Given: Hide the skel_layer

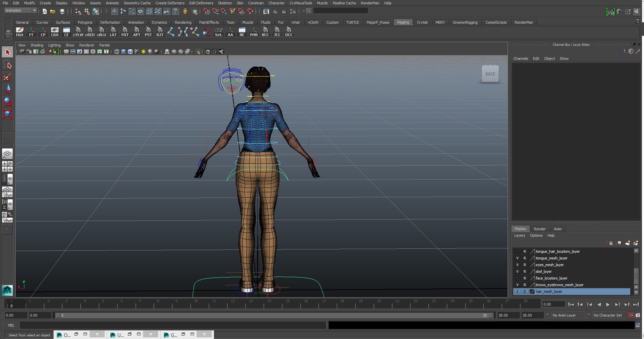Looking at the screenshot, I should tap(517, 271).
